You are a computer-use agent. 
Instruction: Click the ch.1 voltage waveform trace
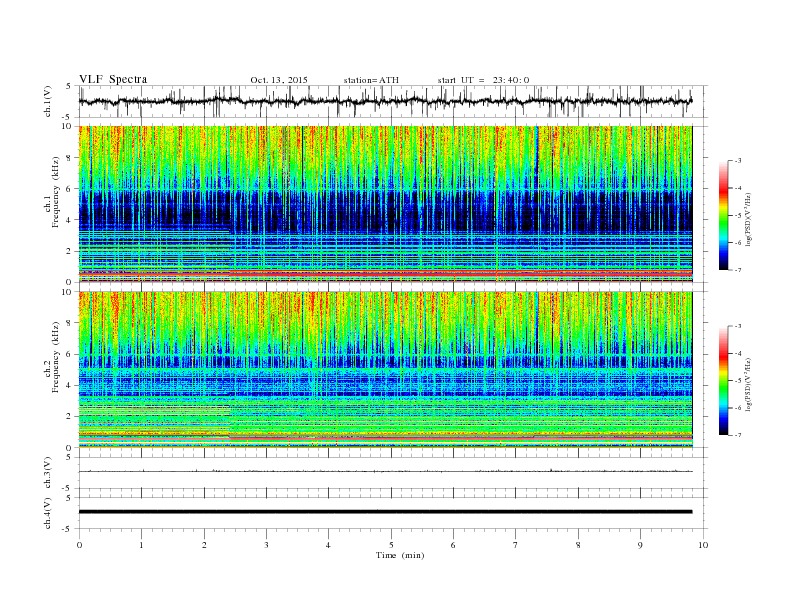[x=385, y=101]
